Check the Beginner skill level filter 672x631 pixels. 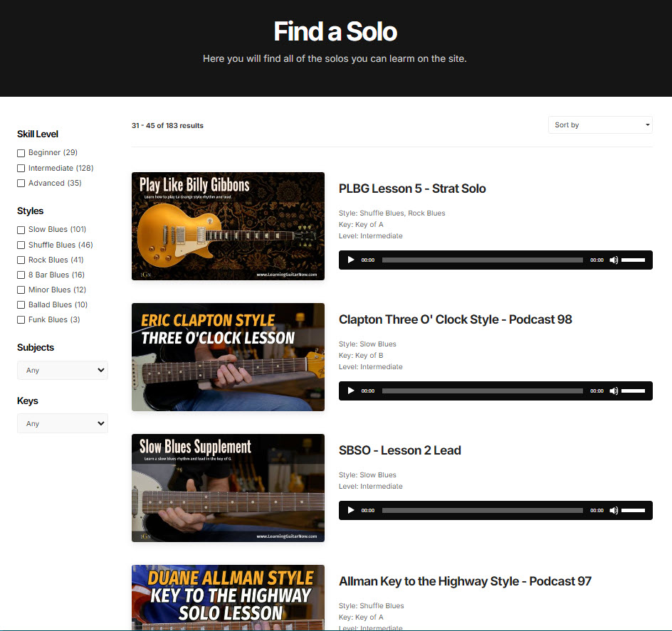21,153
